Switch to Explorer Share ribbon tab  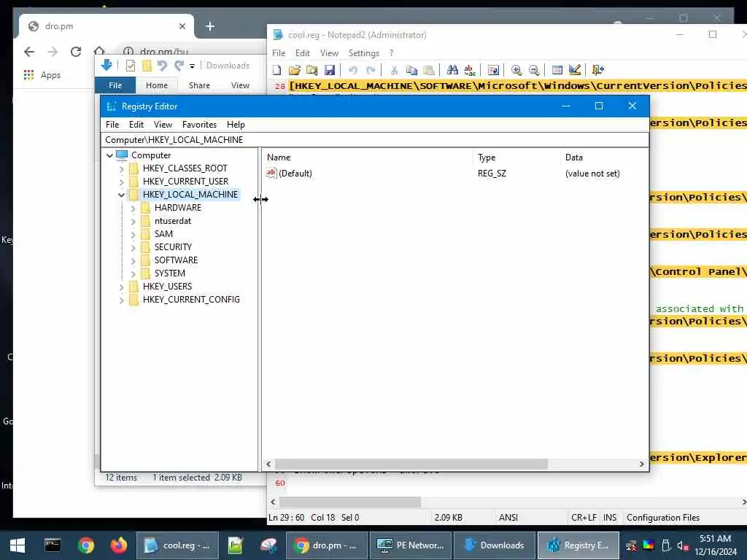(199, 85)
